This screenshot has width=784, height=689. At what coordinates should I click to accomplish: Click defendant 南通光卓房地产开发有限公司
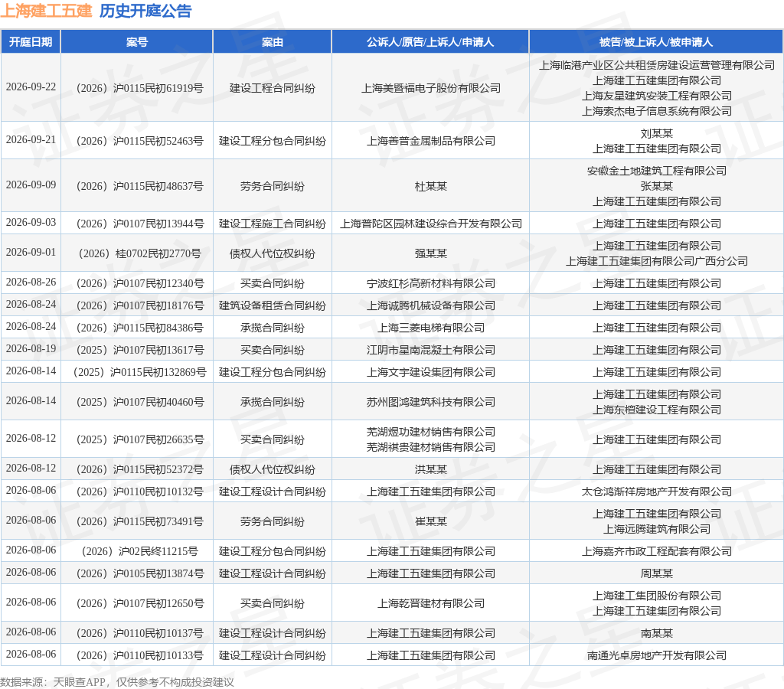click(x=656, y=655)
